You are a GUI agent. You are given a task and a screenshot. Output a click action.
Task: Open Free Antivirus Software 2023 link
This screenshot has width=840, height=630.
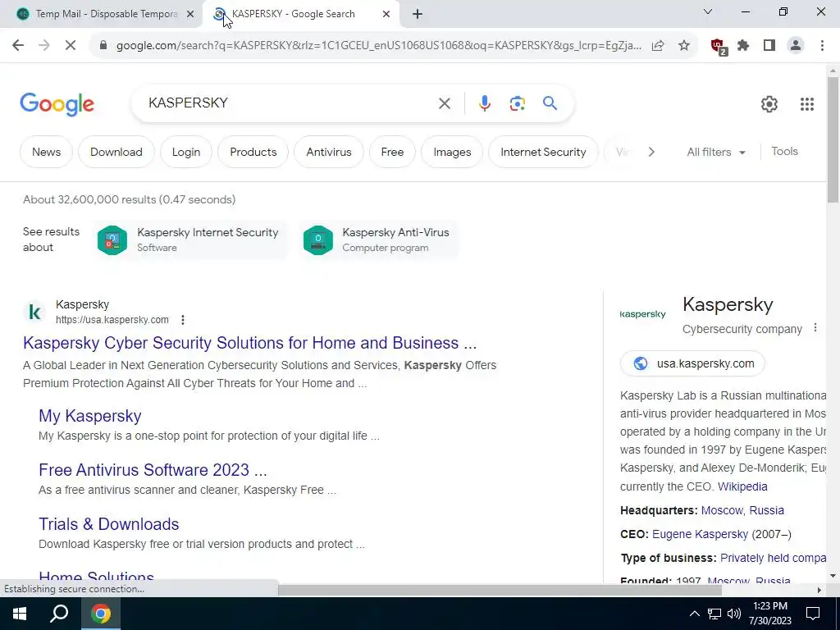point(153,470)
